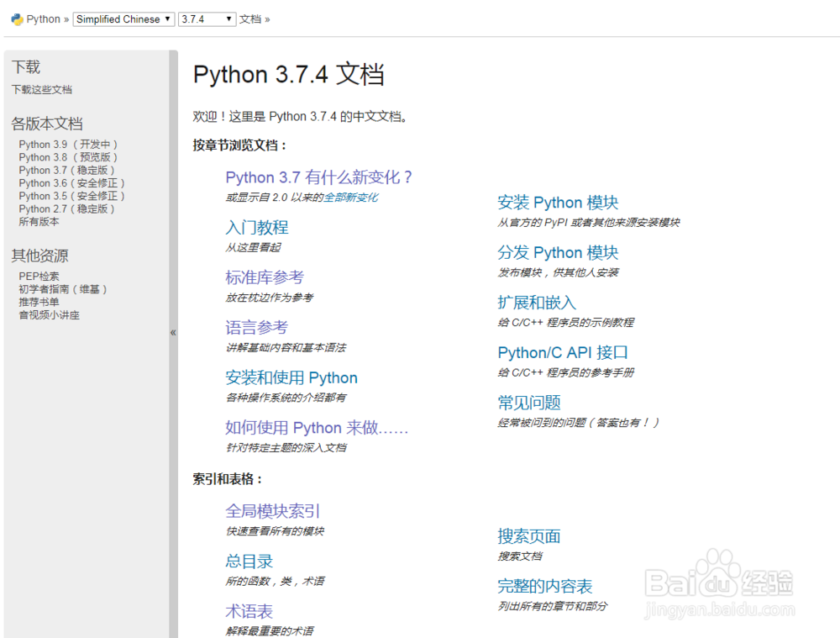
Task: Click the 下载 sidebar heading
Action: (x=26, y=67)
